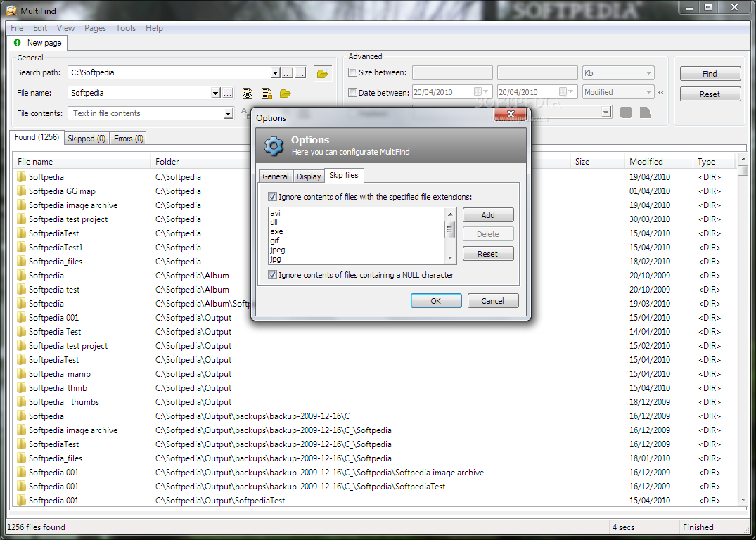The image size is (756, 540).
Task: Click folder icon of Softpedia_manip row
Action: [21, 373]
